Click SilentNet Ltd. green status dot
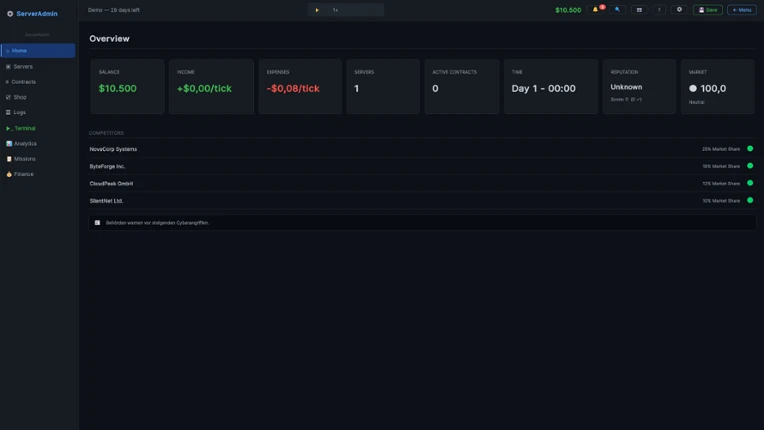The image size is (764, 430). [750, 200]
